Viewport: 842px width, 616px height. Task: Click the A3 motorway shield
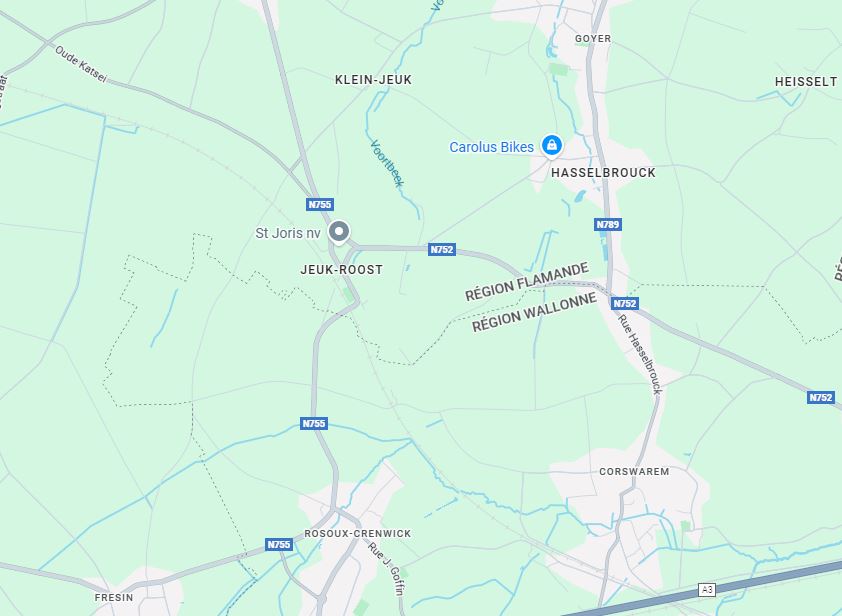coord(707,590)
